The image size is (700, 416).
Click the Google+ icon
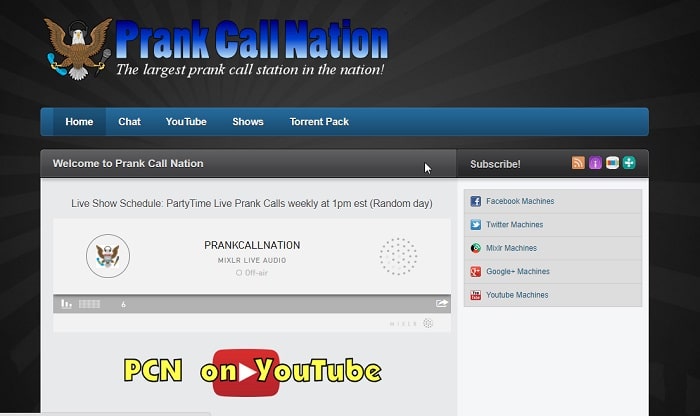475,271
